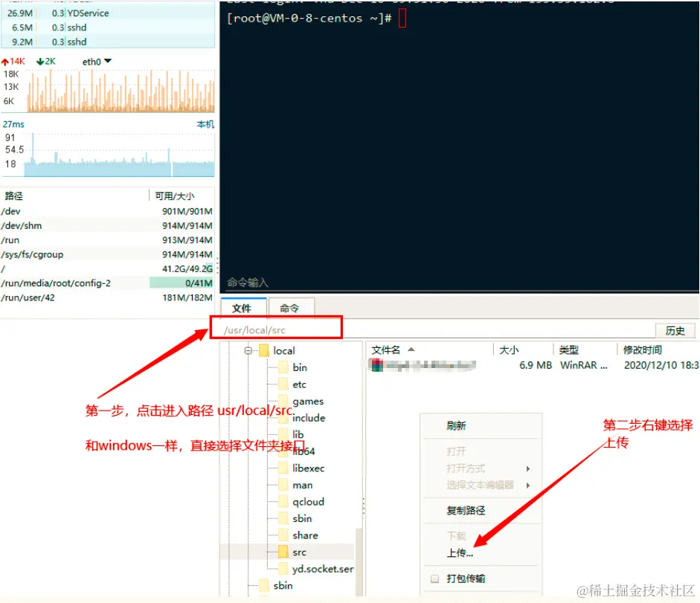Select the folder icon beside share
Viewport: 700px width, 603px height.
[283, 535]
